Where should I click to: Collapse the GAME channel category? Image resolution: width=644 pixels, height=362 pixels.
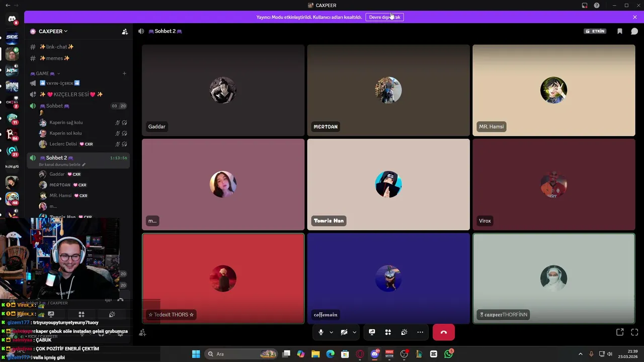(x=45, y=73)
